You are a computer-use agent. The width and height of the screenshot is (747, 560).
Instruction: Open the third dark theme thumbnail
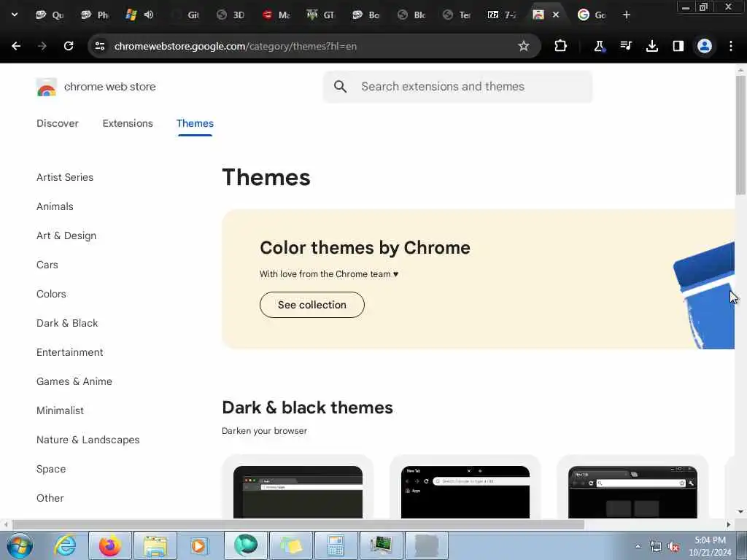click(632, 492)
